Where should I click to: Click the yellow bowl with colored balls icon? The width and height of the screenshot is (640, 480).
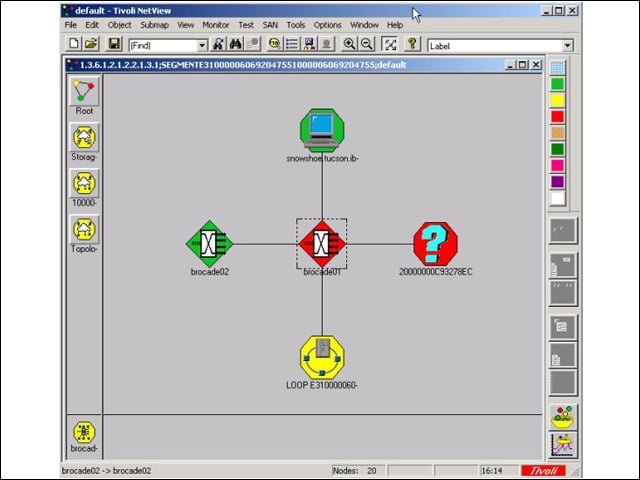[x=563, y=417]
